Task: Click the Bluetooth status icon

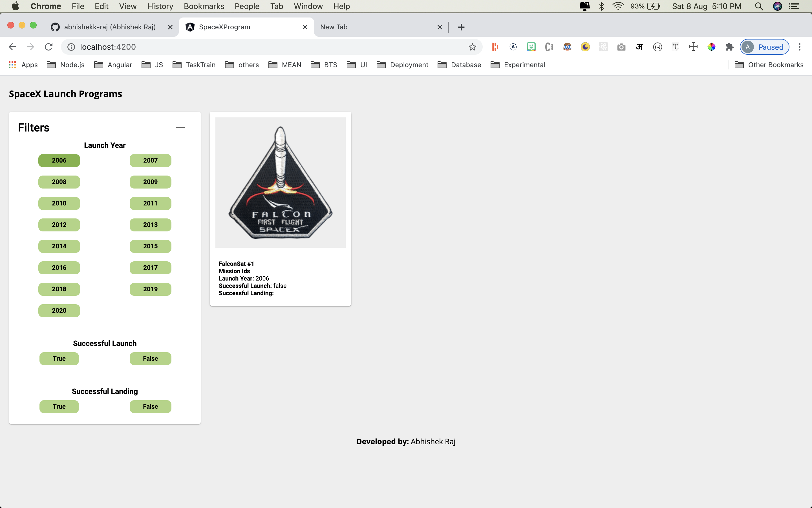Action: [x=601, y=6]
